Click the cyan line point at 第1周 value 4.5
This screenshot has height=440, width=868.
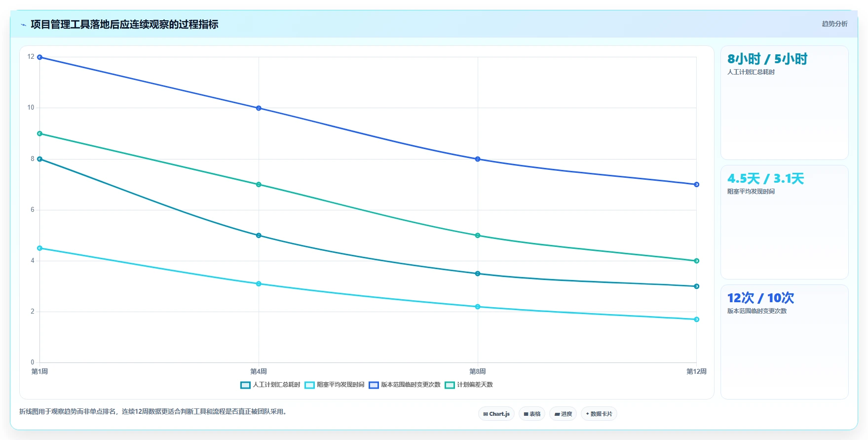tap(40, 248)
